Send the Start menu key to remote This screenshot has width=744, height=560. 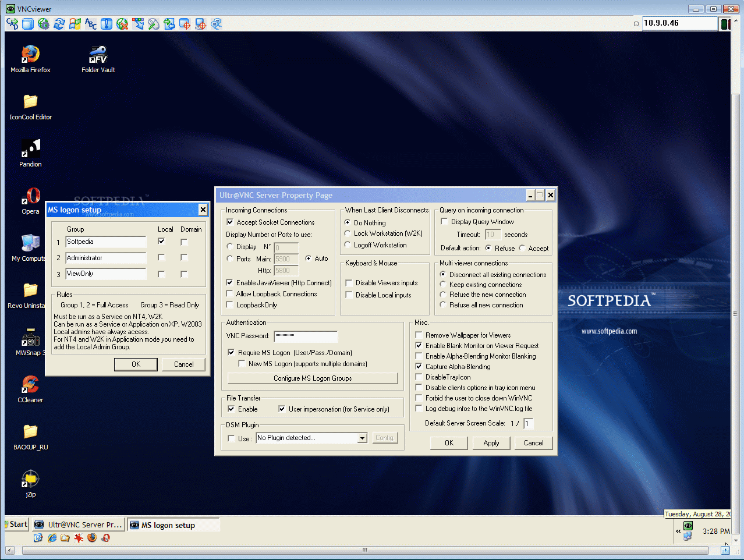click(75, 23)
